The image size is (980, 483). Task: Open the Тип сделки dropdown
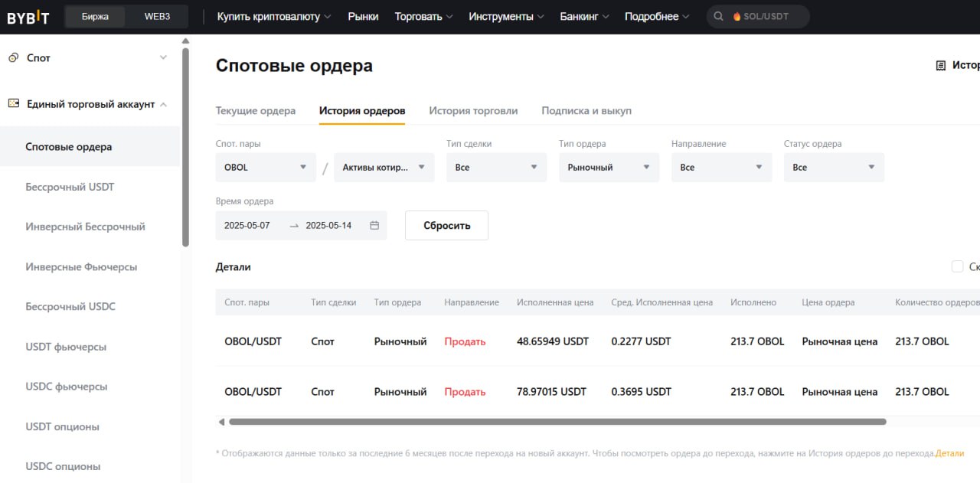click(x=497, y=167)
